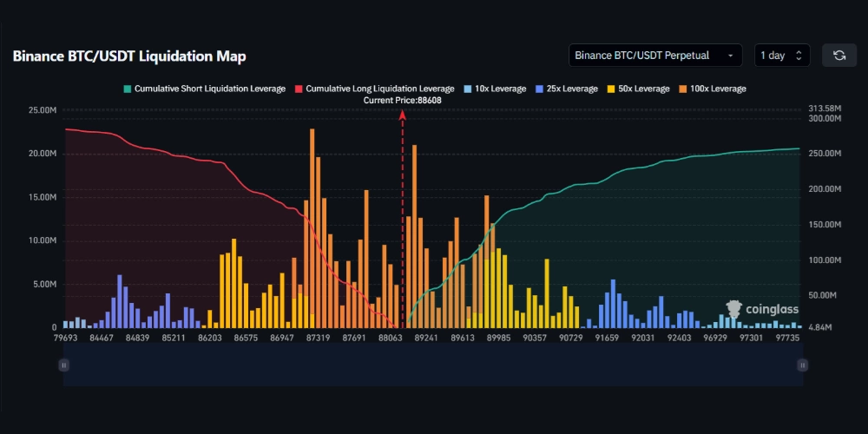Click the up-down arrows beside 1 day

coord(799,56)
